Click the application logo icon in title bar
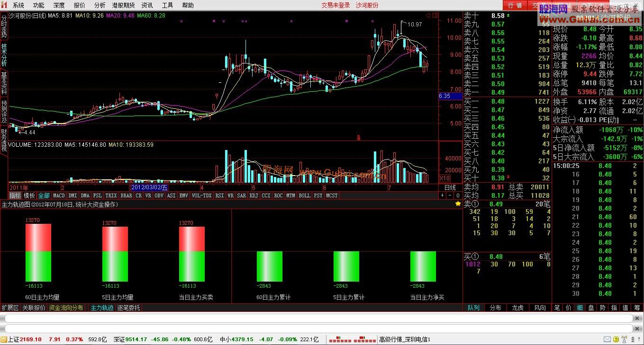Viewport: 644px width, 345px height. pyautogui.click(x=5, y=5)
